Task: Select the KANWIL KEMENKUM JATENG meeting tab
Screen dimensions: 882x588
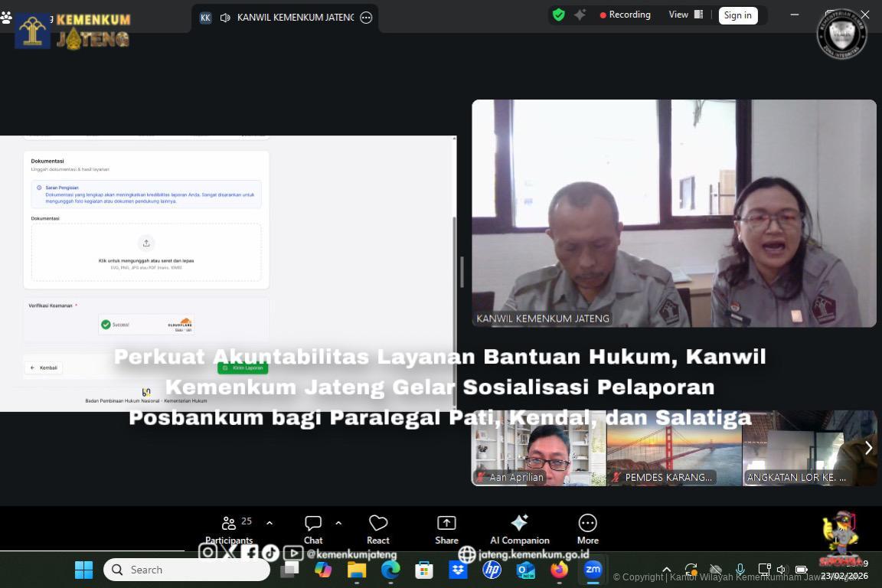Action: click(295, 18)
